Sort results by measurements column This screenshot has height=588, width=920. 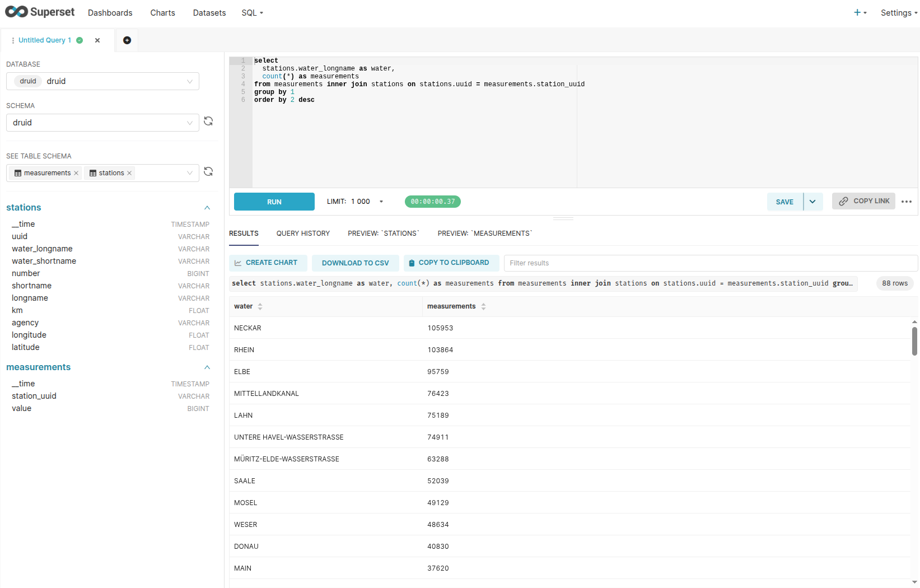point(483,306)
